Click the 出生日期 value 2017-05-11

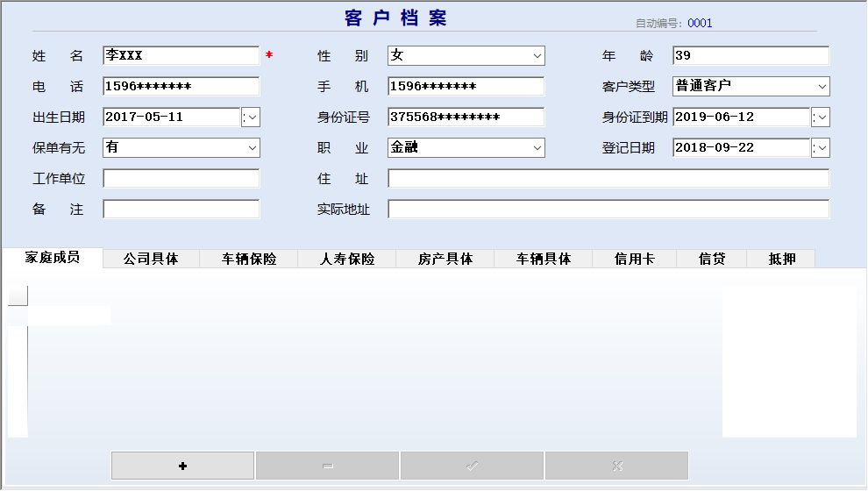pyautogui.click(x=144, y=117)
